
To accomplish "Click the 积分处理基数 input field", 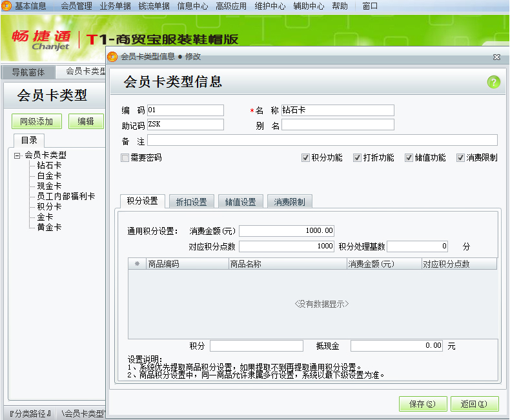I will [x=417, y=246].
